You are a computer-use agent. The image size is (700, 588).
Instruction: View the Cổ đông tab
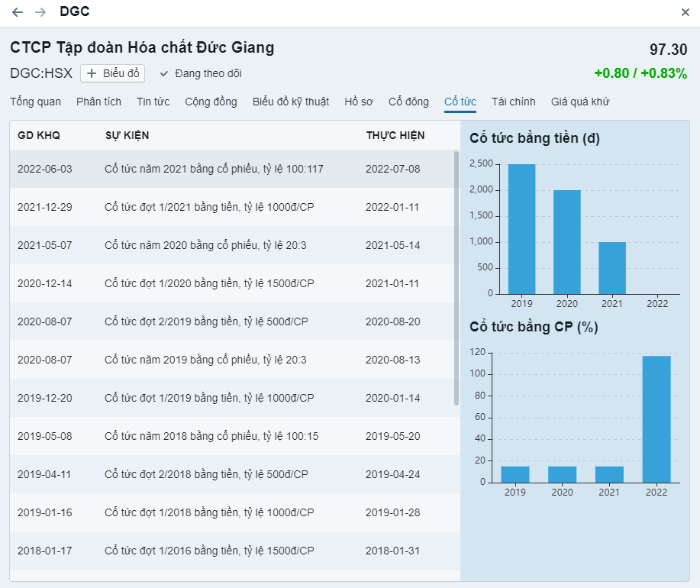408,102
